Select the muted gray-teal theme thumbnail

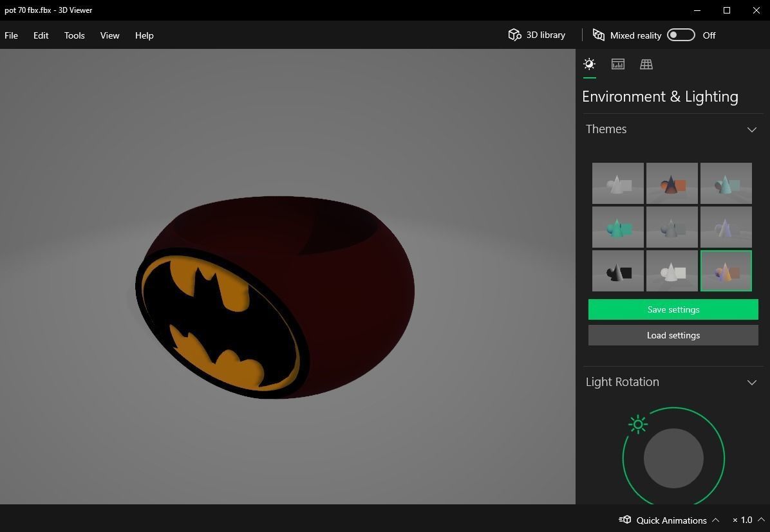(x=671, y=226)
